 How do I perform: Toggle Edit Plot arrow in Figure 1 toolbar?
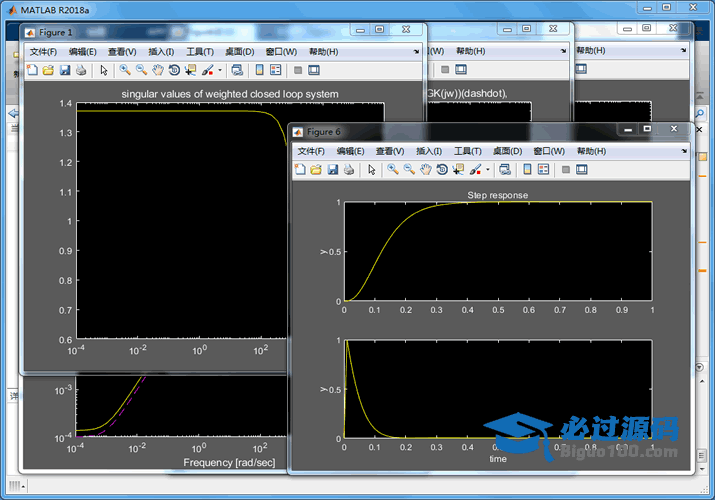pyautogui.click(x=104, y=70)
